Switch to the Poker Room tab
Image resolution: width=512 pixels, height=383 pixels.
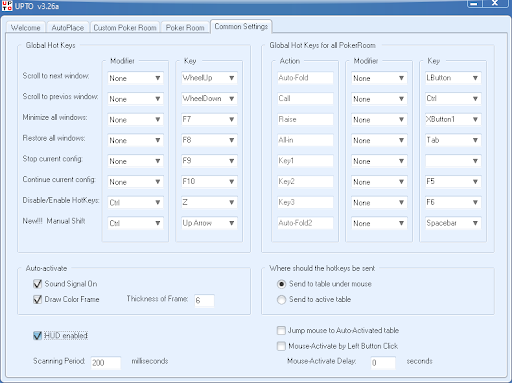185,27
